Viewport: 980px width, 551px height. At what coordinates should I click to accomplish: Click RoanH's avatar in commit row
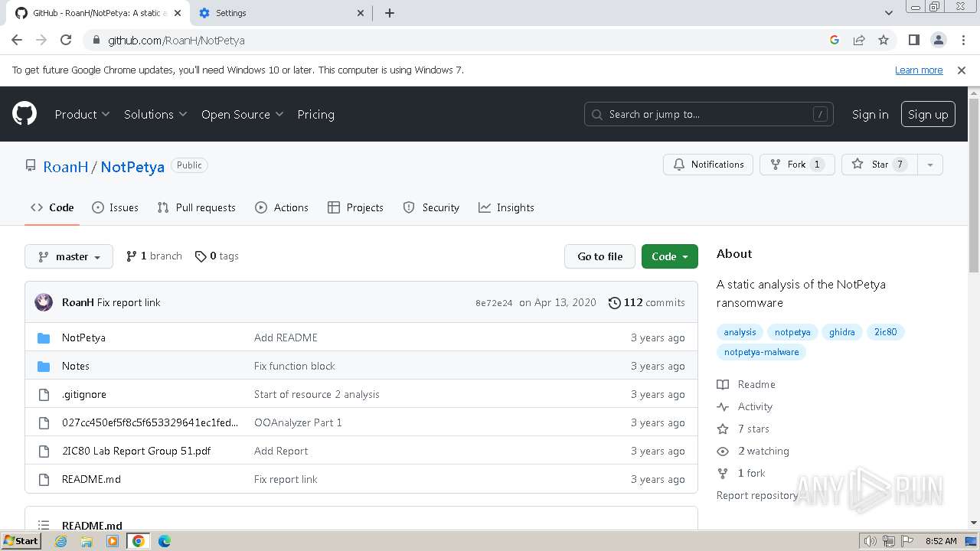[x=44, y=302]
